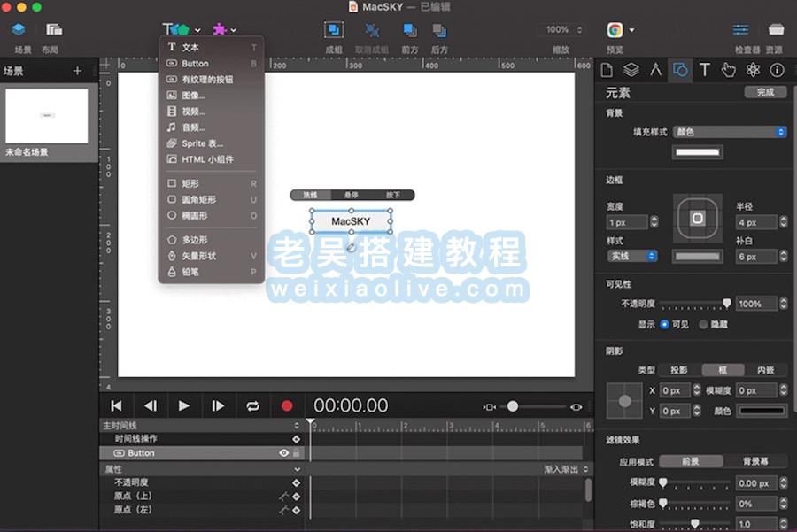Click the 完成 button in Elements panel
The width and height of the screenshot is (797, 532).
coord(765,91)
